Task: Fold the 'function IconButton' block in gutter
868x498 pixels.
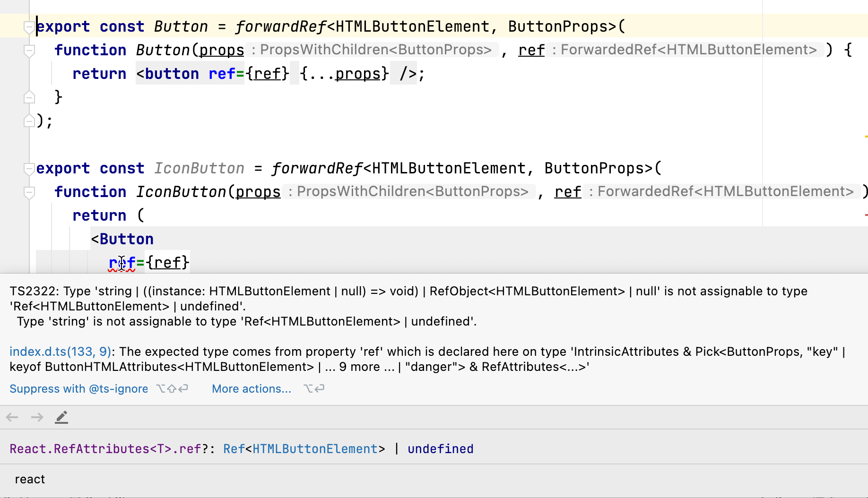Action: (29, 192)
